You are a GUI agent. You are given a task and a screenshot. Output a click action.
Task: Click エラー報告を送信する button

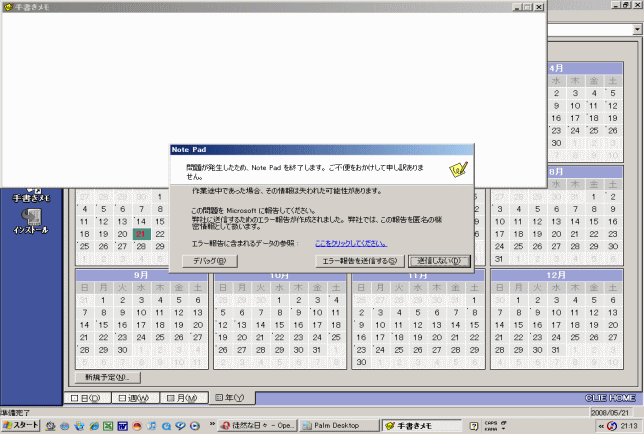pos(360,261)
